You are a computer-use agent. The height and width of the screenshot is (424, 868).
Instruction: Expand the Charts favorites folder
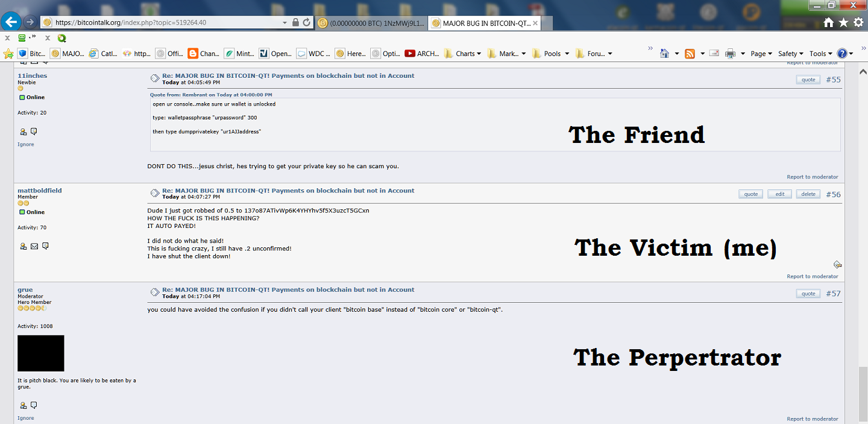(462, 54)
